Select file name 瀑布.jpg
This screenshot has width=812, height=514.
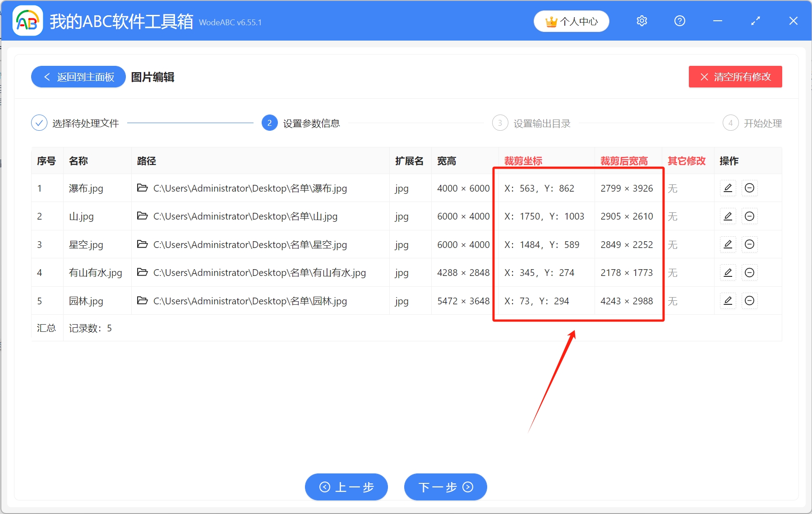(86, 188)
